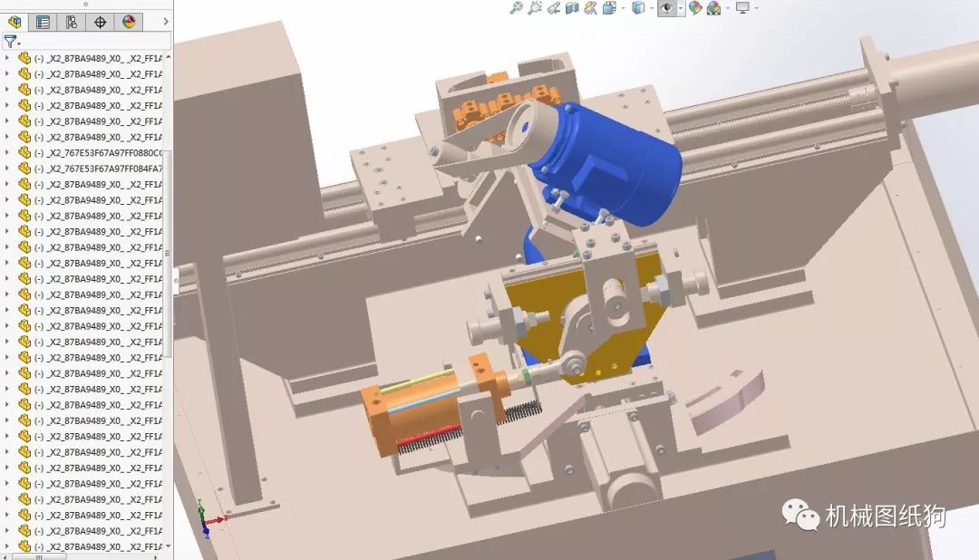Switch to the PropertyManager tab

point(43,22)
